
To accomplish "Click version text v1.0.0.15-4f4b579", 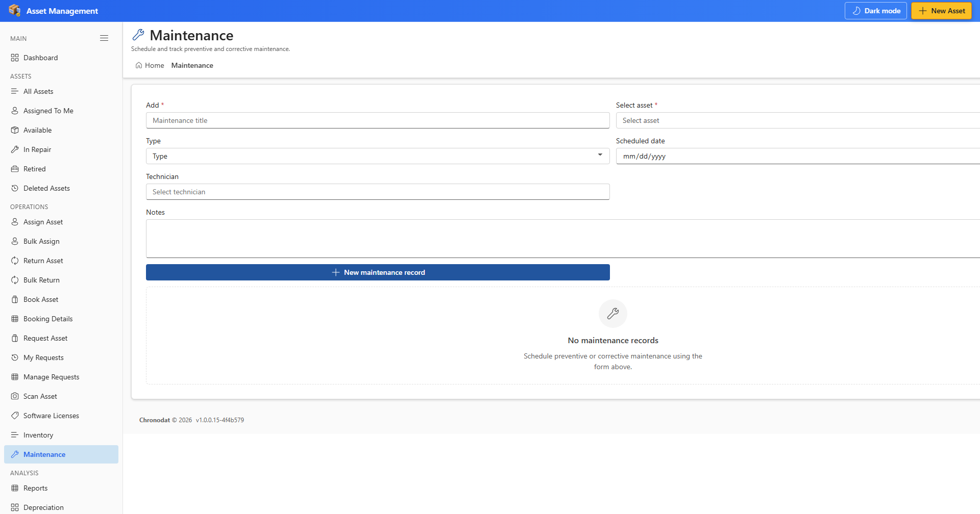I will click(220, 420).
